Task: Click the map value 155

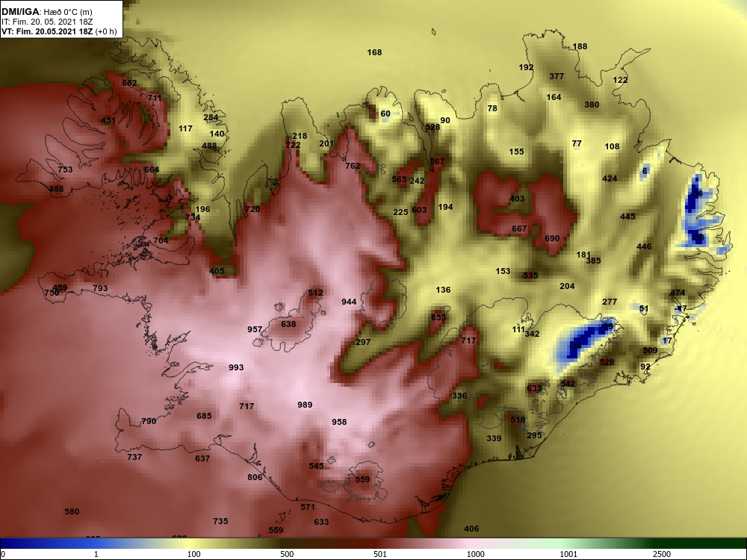Action: coord(516,152)
